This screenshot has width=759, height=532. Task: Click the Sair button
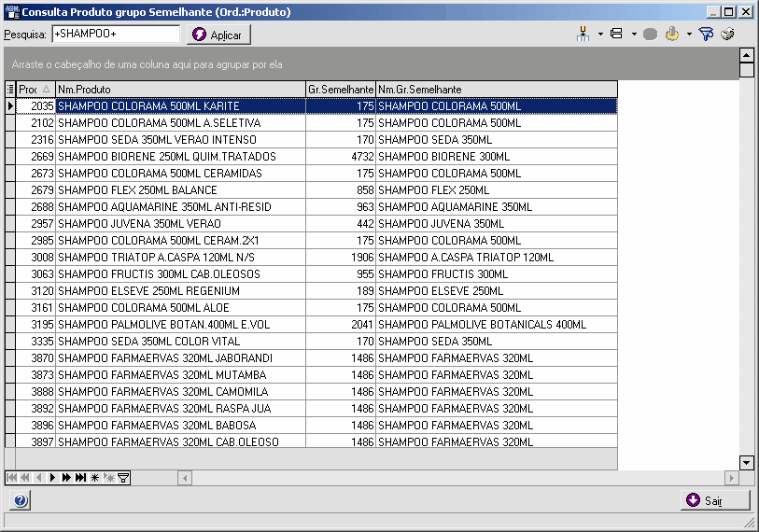click(x=715, y=500)
